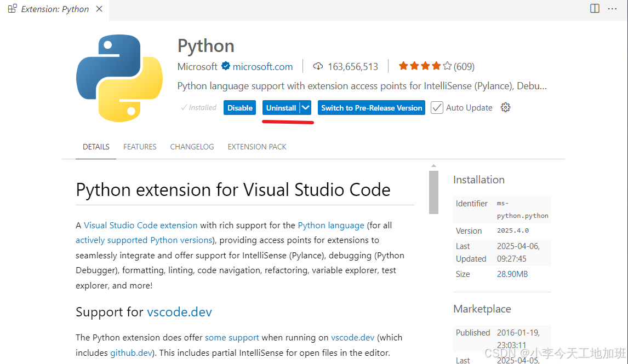Click the version 2025.4.0 value

[x=513, y=230]
